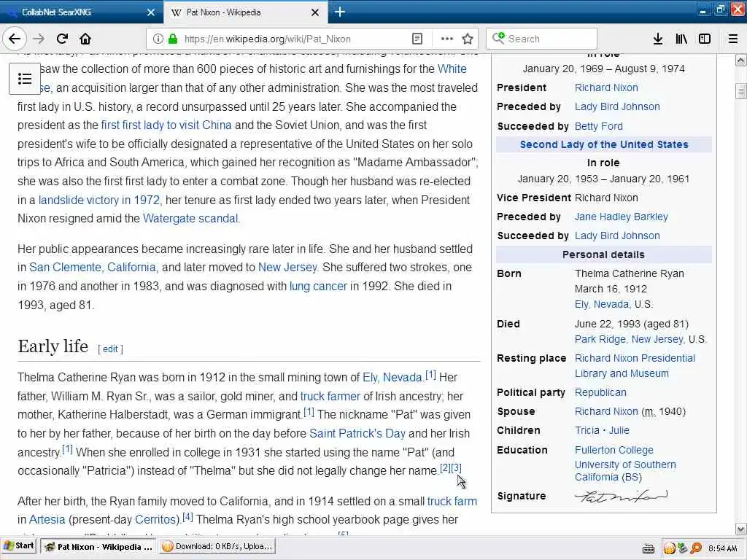Open the downloads panel
The image size is (747, 560).
coord(658,39)
